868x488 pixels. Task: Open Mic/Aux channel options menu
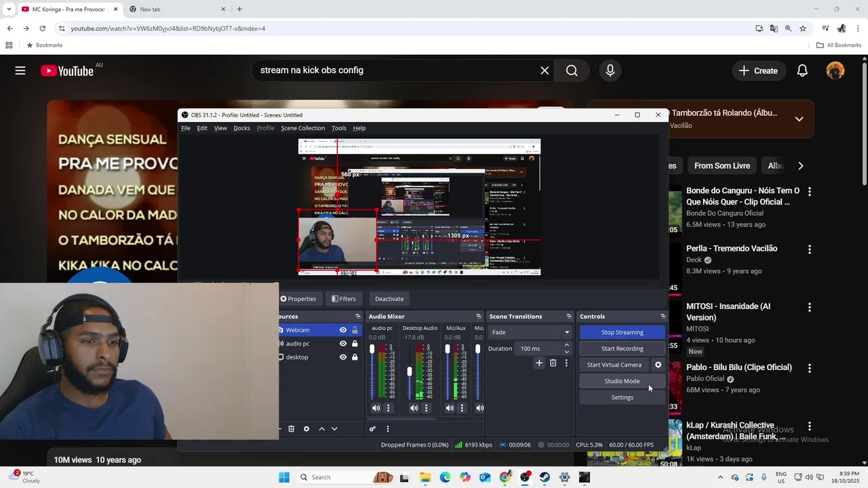[462, 408]
